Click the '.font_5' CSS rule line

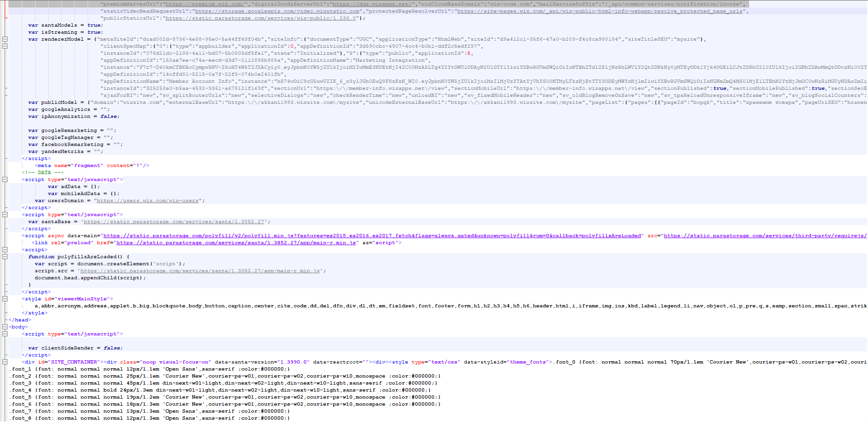[225, 397]
